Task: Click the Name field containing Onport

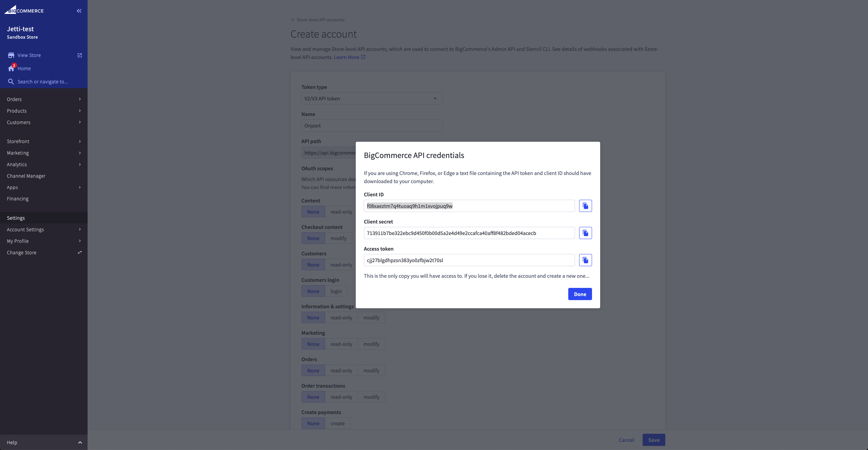Action: coord(372,125)
